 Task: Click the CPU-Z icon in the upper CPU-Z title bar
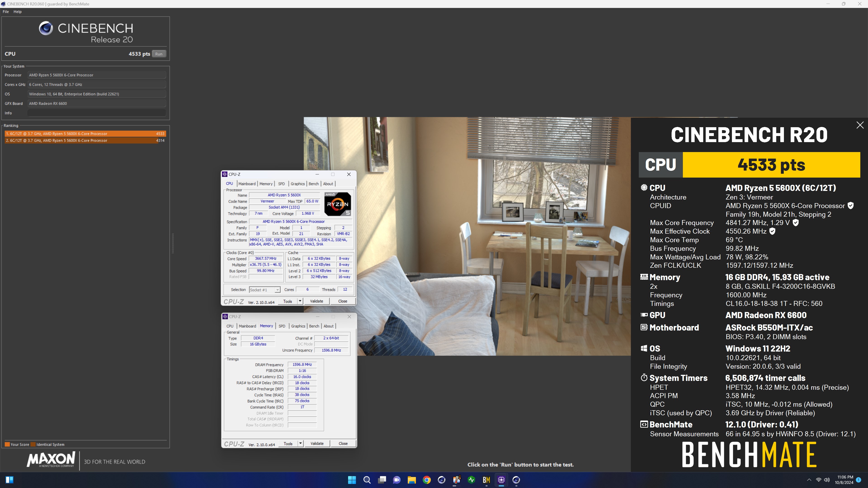[x=225, y=174]
